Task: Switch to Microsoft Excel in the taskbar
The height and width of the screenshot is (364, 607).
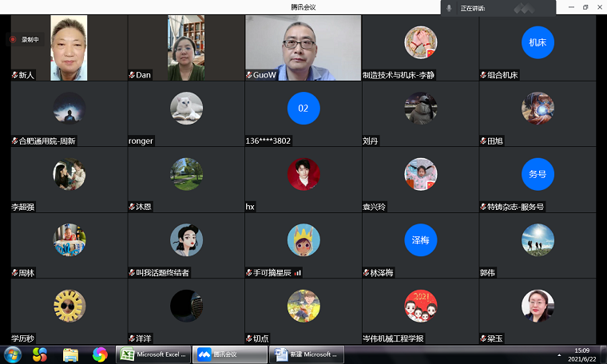Action: [153, 354]
